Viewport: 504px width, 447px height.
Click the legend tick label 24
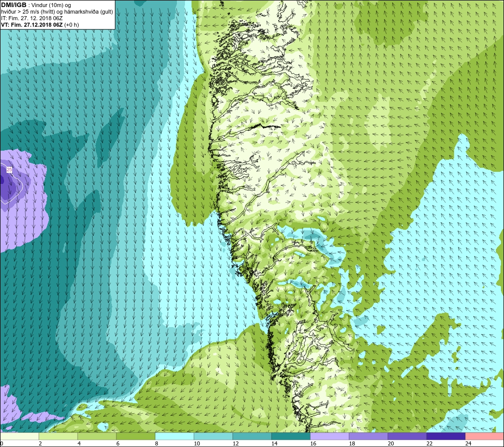pos(468,443)
